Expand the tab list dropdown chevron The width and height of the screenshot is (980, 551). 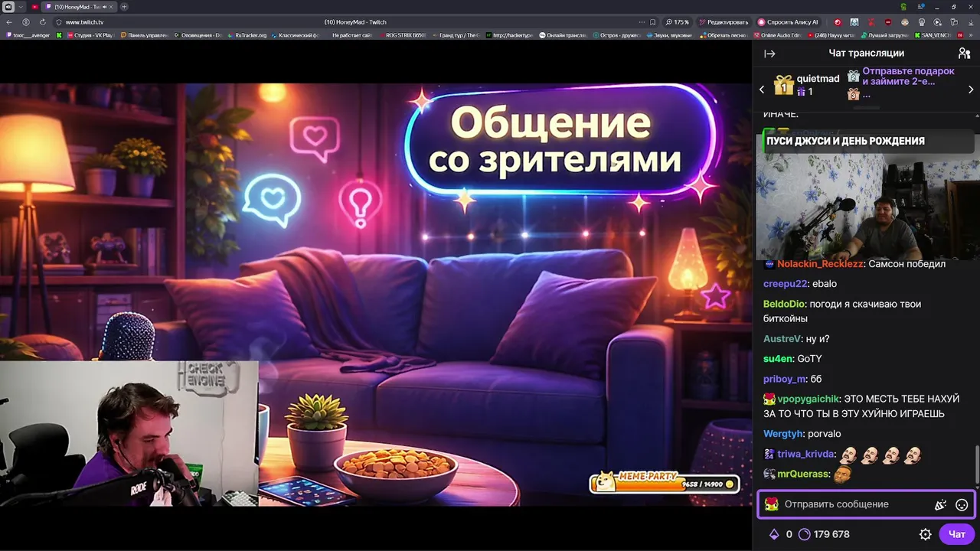click(x=21, y=7)
